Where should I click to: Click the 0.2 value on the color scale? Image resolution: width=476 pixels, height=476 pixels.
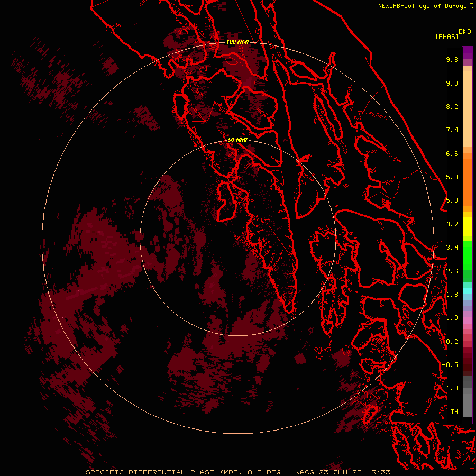click(452, 342)
